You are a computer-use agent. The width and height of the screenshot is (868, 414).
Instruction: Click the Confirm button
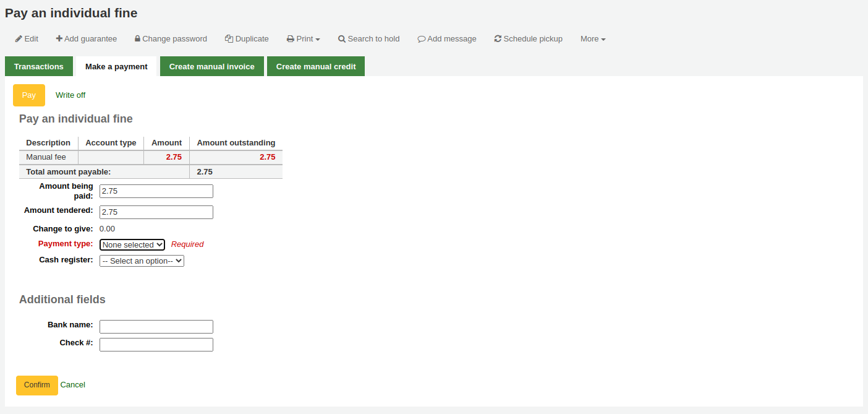coord(36,385)
